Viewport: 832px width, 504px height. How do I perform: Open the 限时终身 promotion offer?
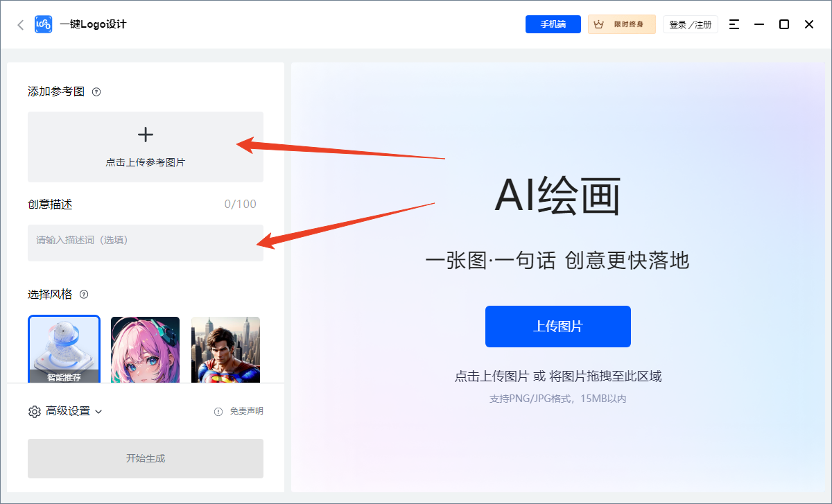coord(622,24)
